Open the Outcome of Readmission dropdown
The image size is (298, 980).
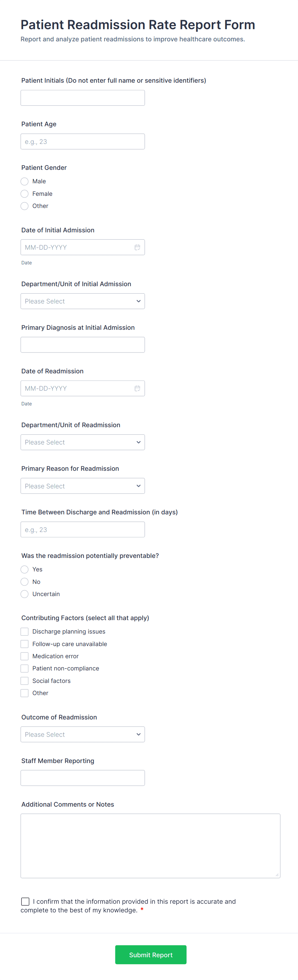coord(83,734)
